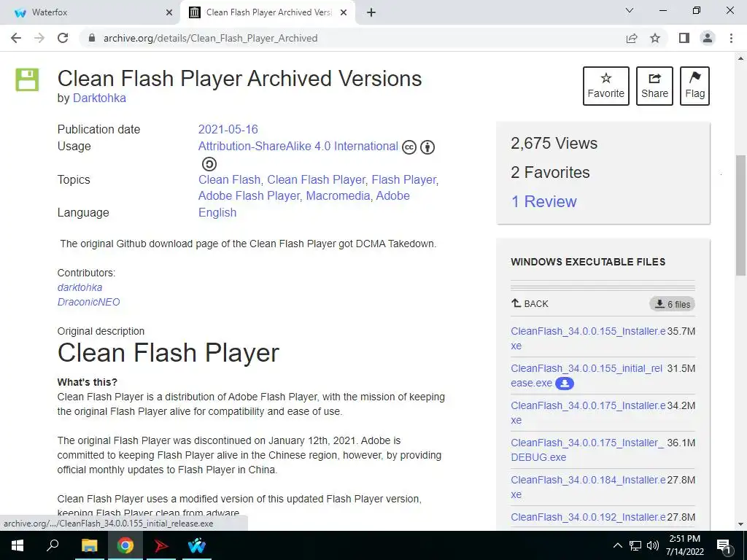Viewport: 747px width, 560px height.
Task: Open the Flash Player topic link
Action: point(403,179)
